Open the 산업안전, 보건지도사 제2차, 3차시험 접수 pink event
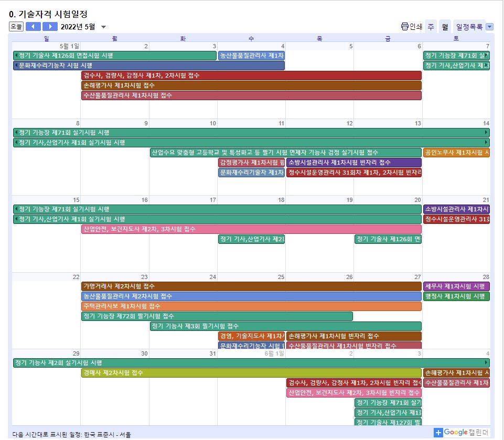Image resolution: width=504 pixels, height=440 pixels. (x=251, y=229)
